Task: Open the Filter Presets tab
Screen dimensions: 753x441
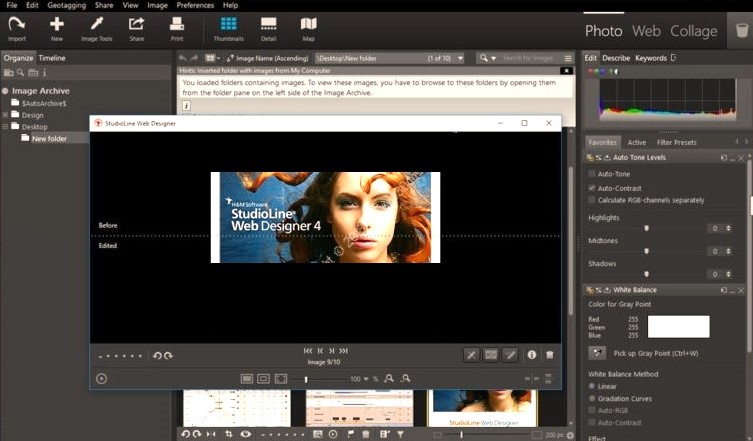Action: pyautogui.click(x=676, y=142)
